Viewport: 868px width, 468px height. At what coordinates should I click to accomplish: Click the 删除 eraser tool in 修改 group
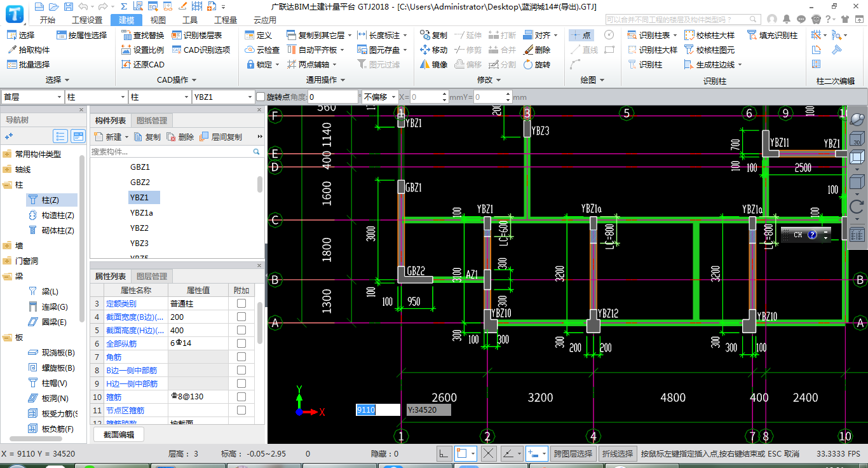click(x=537, y=50)
